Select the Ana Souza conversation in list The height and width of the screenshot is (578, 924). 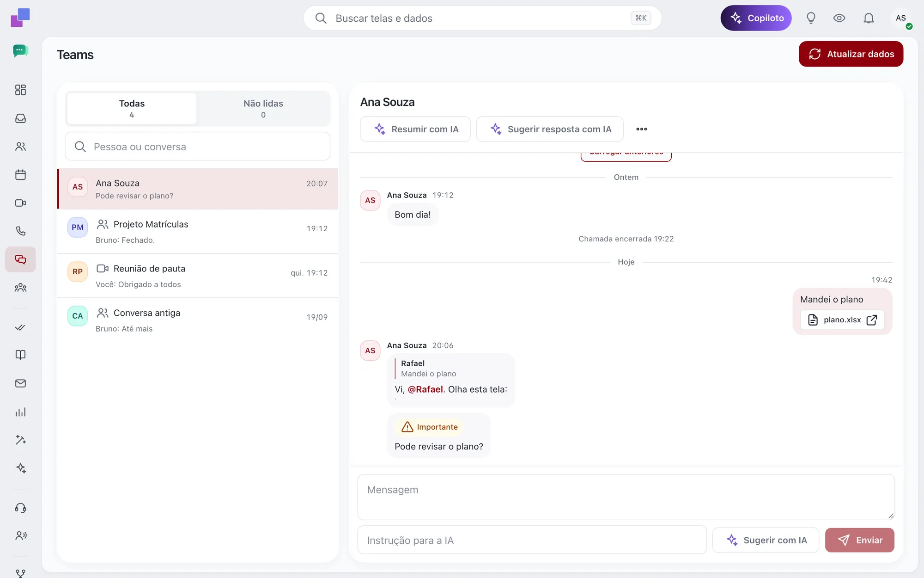pyautogui.click(x=198, y=189)
